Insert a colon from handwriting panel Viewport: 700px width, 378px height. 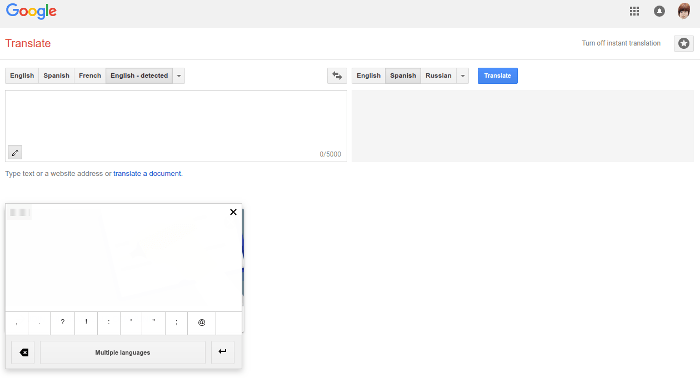(108, 323)
